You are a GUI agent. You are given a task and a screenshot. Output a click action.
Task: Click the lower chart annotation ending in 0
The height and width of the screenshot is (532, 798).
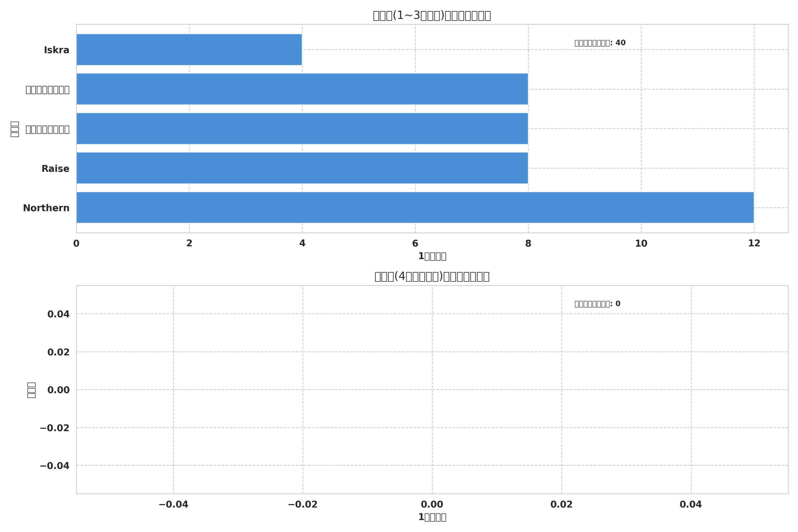click(598, 304)
